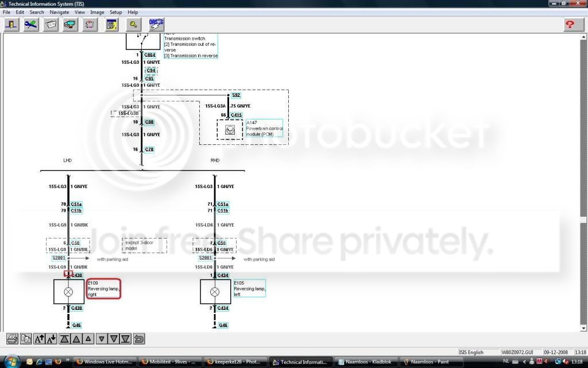Launch the OASIS toolbar button
The image size is (588, 368).
(x=156, y=25)
